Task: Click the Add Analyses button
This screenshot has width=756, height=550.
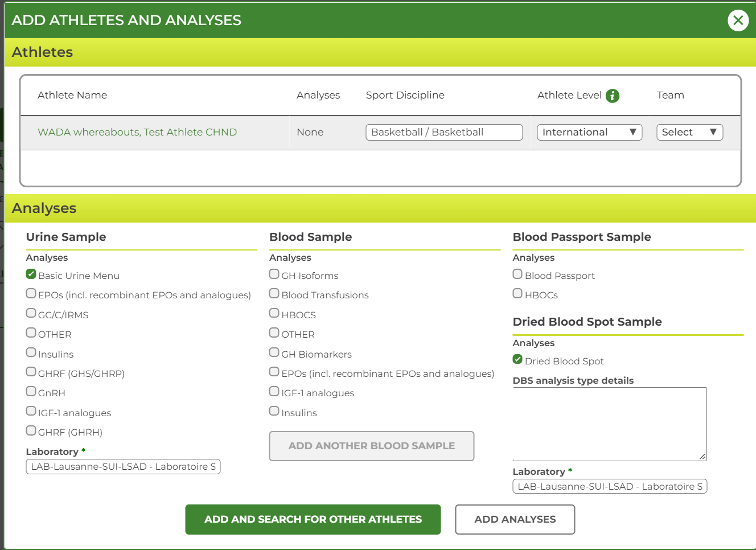Action: coord(515,519)
